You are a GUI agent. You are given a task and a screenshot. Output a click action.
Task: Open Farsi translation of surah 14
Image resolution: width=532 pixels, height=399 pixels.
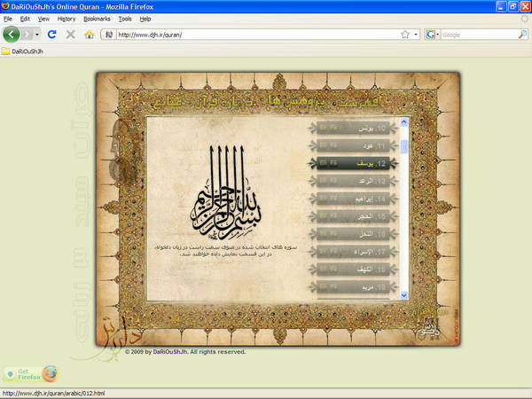click(x=333, y=198)
